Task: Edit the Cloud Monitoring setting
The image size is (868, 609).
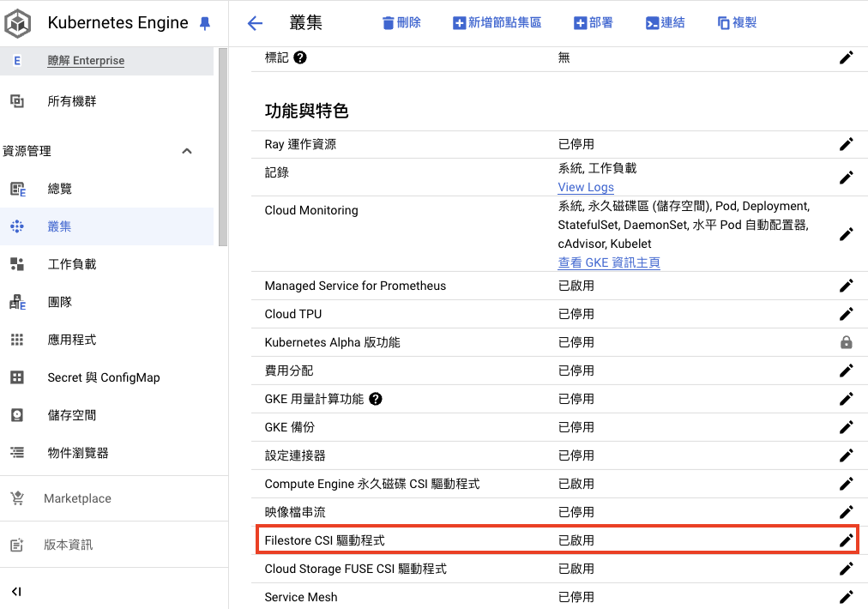Action: click(x=846, y=234)
